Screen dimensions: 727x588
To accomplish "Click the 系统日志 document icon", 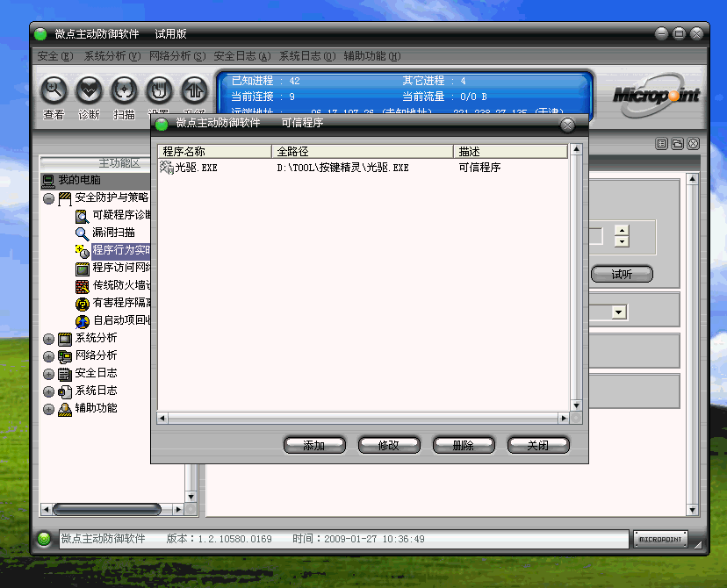I will pyautogui.click(x=65, y=391).
